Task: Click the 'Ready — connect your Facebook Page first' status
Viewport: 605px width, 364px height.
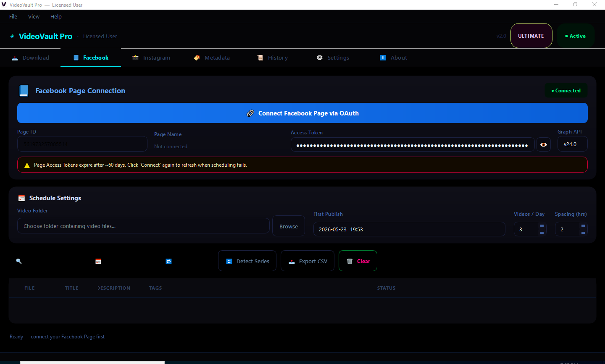Action: 57,337
